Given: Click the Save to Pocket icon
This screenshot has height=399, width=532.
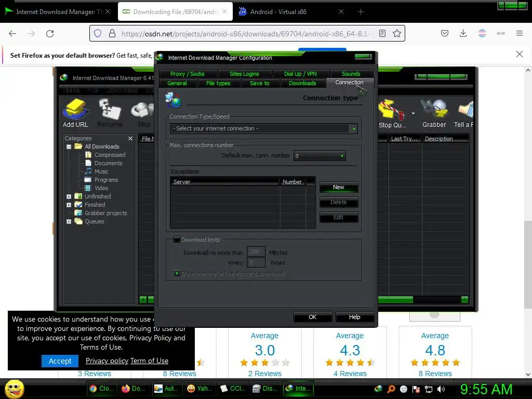Looking at the screenshot, I should (445, 33).
